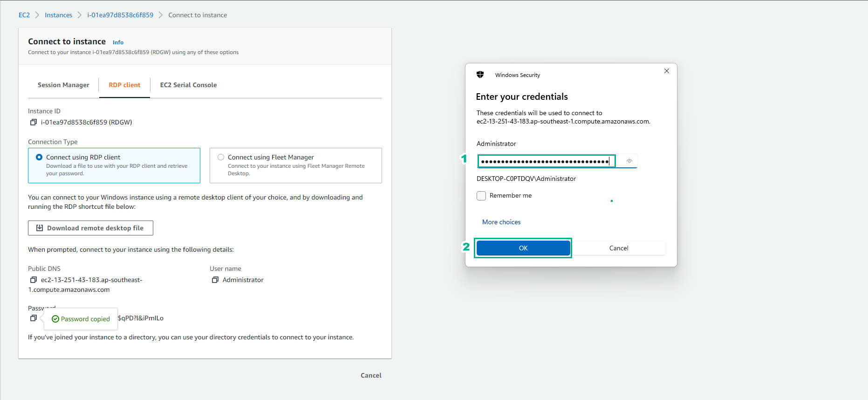Open Instances breadcrumb link
Viewport: 868px width, 400px height.
[x=59, y=15]
